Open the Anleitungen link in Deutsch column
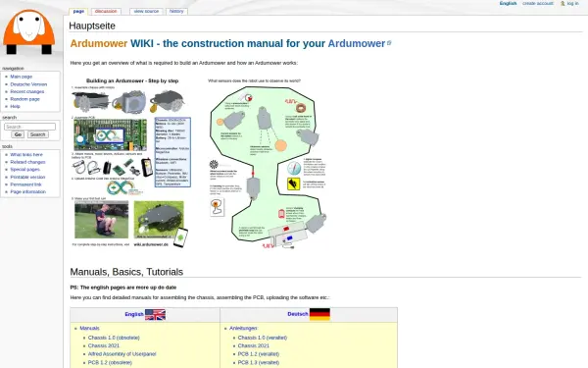The image size is (588, 368). 243,328
